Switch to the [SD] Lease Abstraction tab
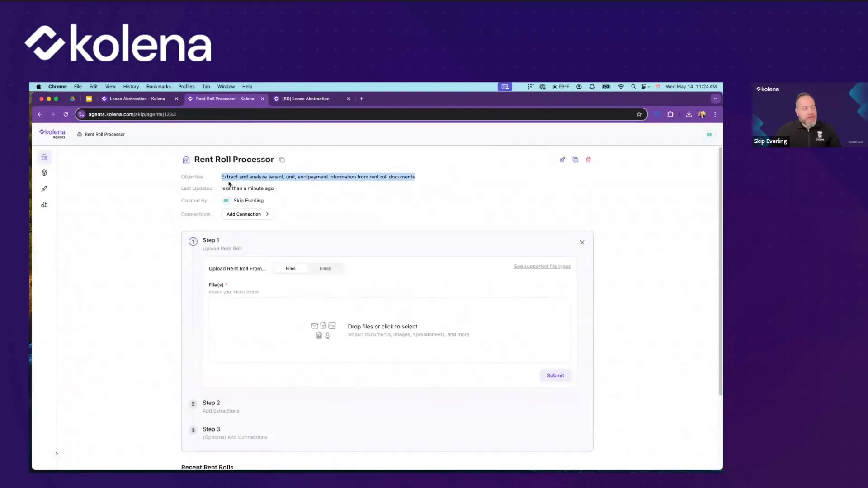The width and height of the screenshot is (868, 488). pos(306,99)
